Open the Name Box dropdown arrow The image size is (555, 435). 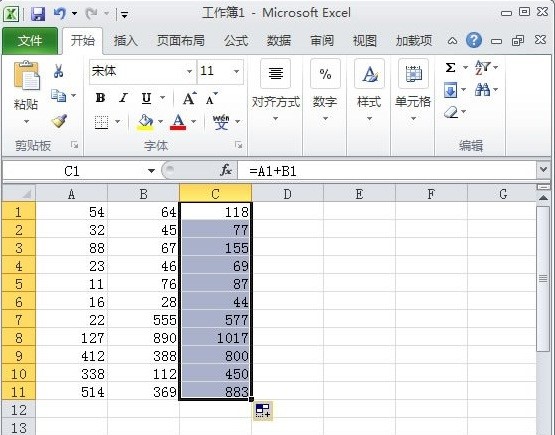151,171
